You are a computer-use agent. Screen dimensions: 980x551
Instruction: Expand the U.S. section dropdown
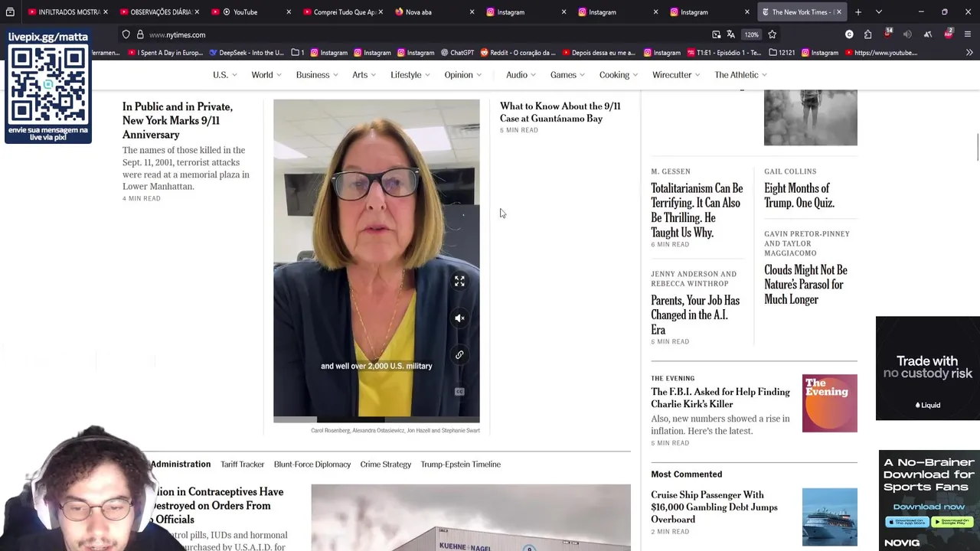[x=224, y=75]
